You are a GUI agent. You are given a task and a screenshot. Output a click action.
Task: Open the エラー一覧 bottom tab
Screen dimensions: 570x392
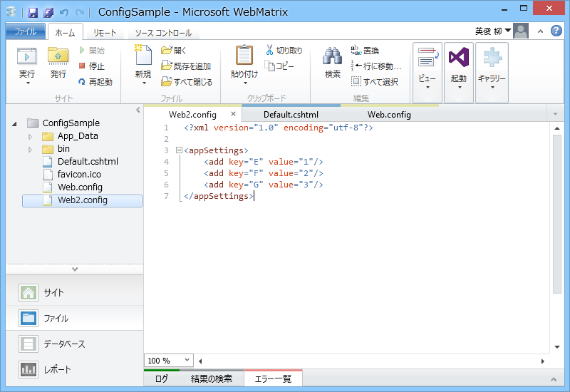coord(273,379)
